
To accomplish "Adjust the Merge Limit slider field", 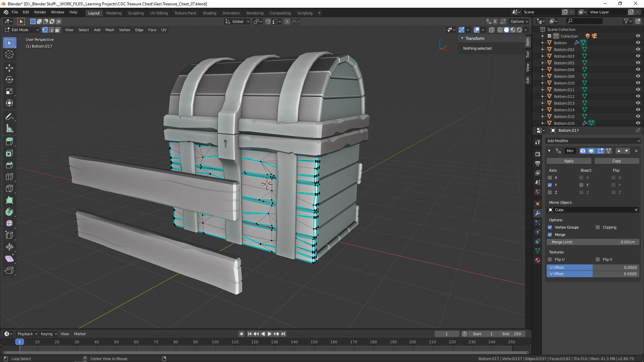I will pyautogui.click(x=593, y=242).
